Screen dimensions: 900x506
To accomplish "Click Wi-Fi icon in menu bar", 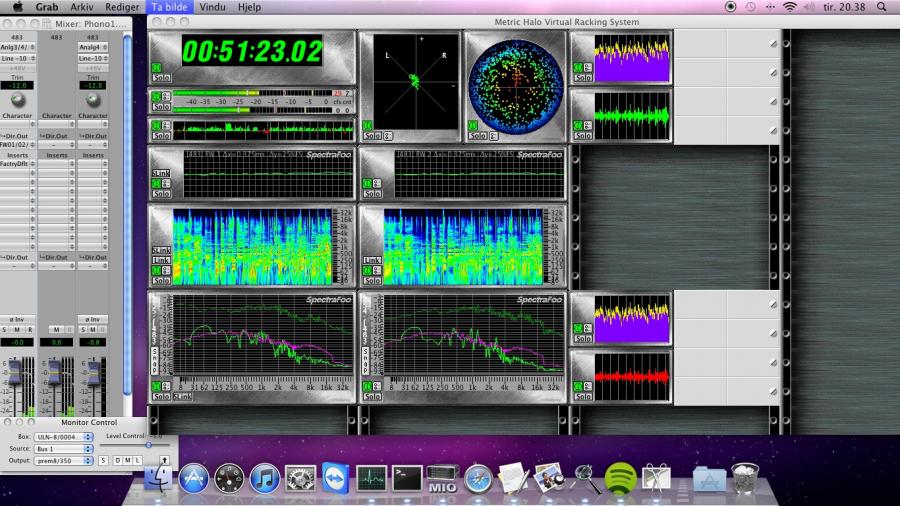I will point(790,7).
